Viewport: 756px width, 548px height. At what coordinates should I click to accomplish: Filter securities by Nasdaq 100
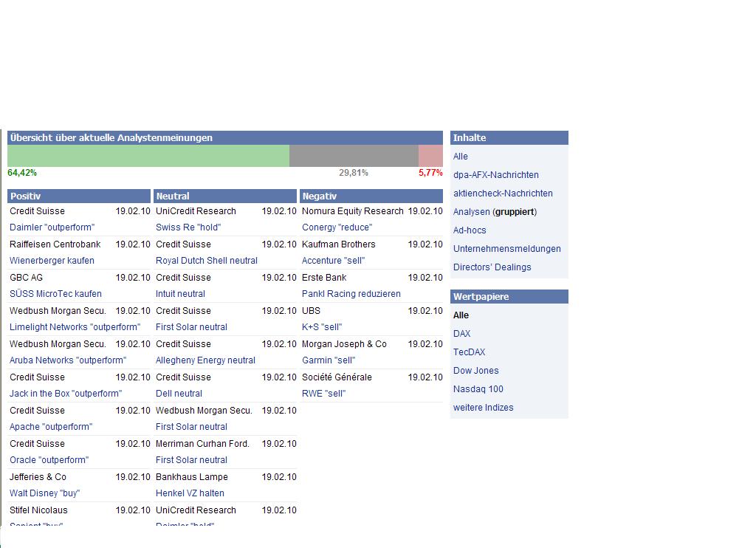(478, 389)
